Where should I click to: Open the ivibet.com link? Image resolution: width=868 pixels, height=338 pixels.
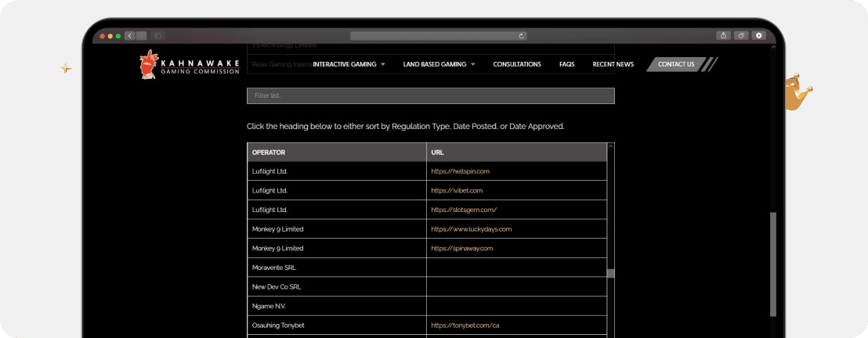coord(457,190)
